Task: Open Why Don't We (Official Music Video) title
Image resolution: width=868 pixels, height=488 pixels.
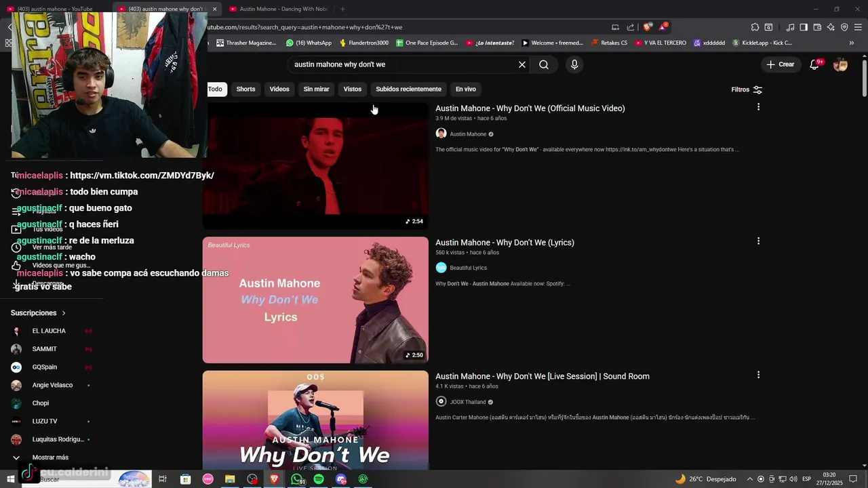Action: tap(530, 108)
